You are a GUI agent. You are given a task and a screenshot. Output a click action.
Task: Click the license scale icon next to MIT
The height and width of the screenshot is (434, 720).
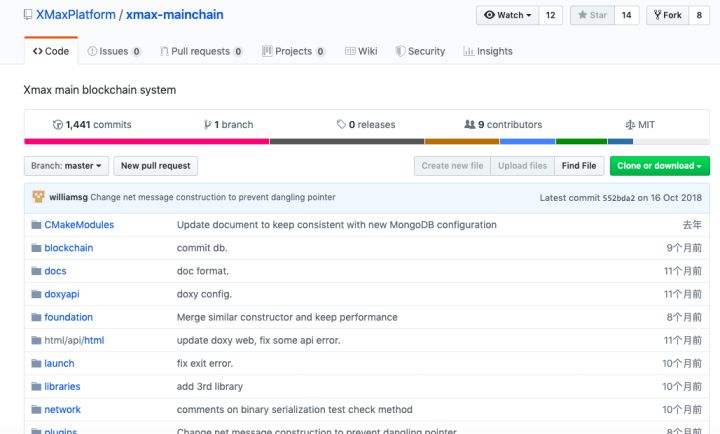click(630, 124)
